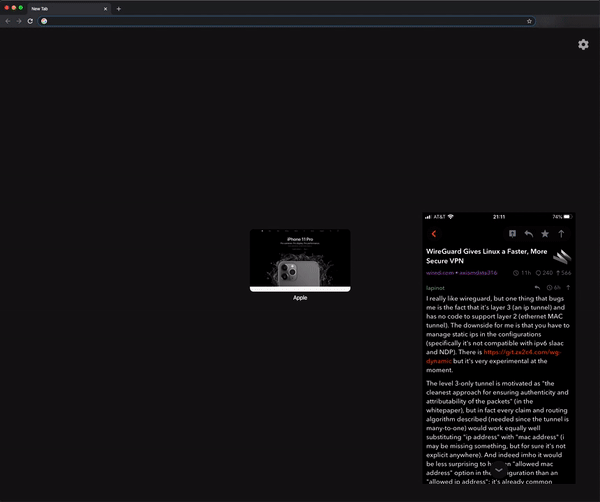
Task: Close the New Tab tab
Action: point(106,9)
